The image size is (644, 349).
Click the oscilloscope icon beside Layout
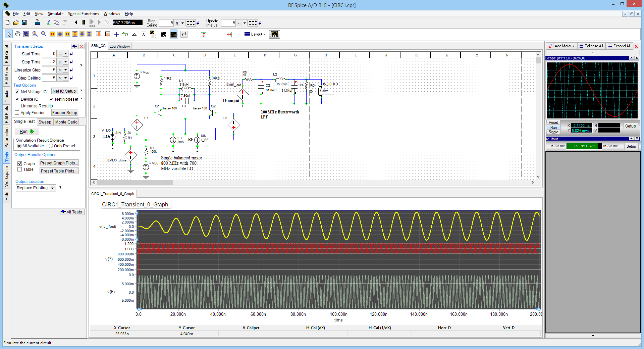274,34
